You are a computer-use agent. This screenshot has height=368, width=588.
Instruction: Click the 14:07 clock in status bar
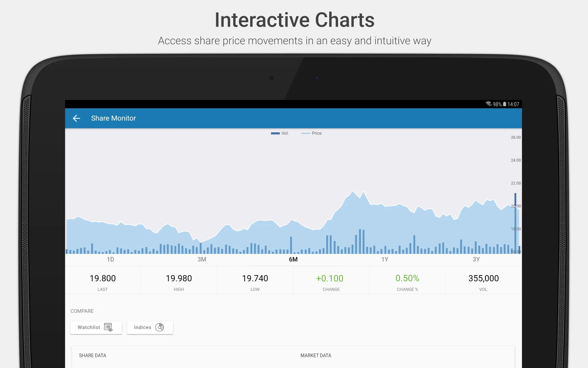click(x=513, y=104)
